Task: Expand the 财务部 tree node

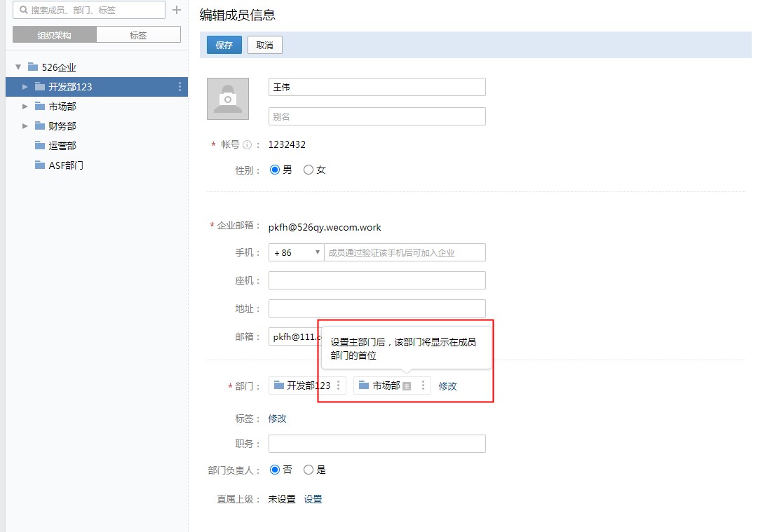Action: 25,126
